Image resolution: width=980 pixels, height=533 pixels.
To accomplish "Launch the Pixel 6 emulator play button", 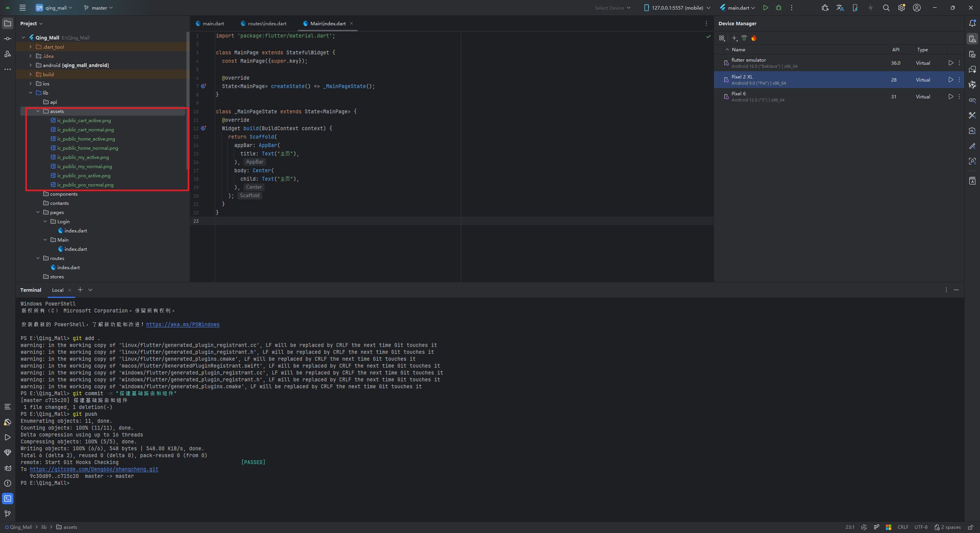I will tap(951, 96).
